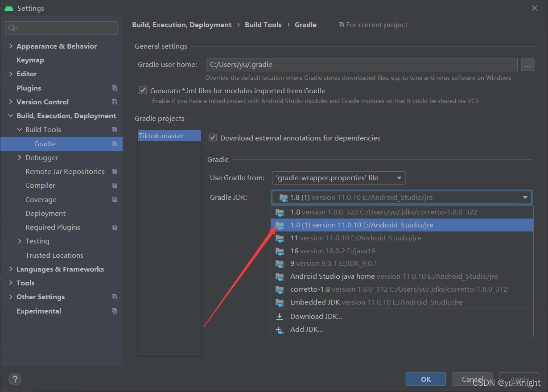Click project-level icon next to Plugins
This screenshot has width=548, height=392.
[x=115, y=88]
